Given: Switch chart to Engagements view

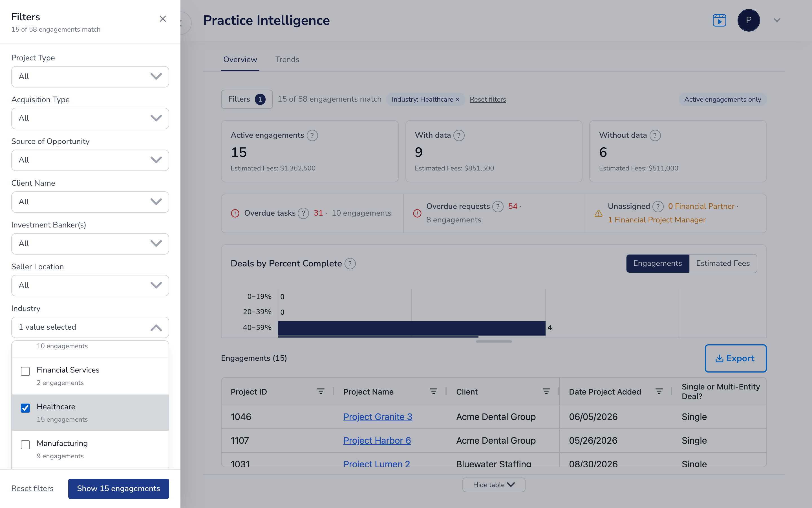Looking at the screenshot, I should (x=657, y=263).
